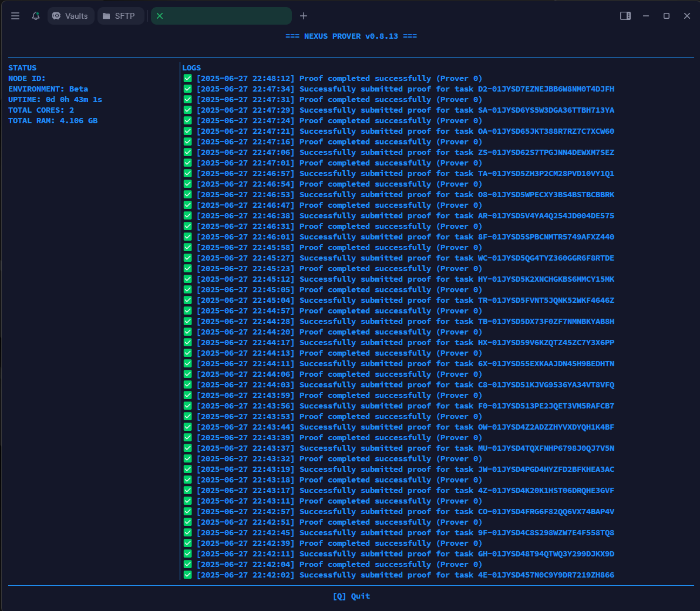Select task ID WC-01JYSD5QG4TYZ360GGR6F8RTDE
This screenshot has height=611, width=700.
[546, 258]
